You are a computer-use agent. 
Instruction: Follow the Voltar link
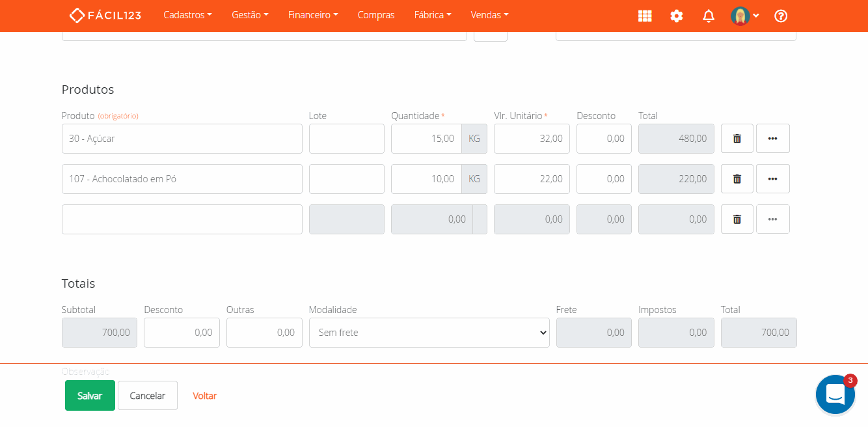tap(204, 396)
